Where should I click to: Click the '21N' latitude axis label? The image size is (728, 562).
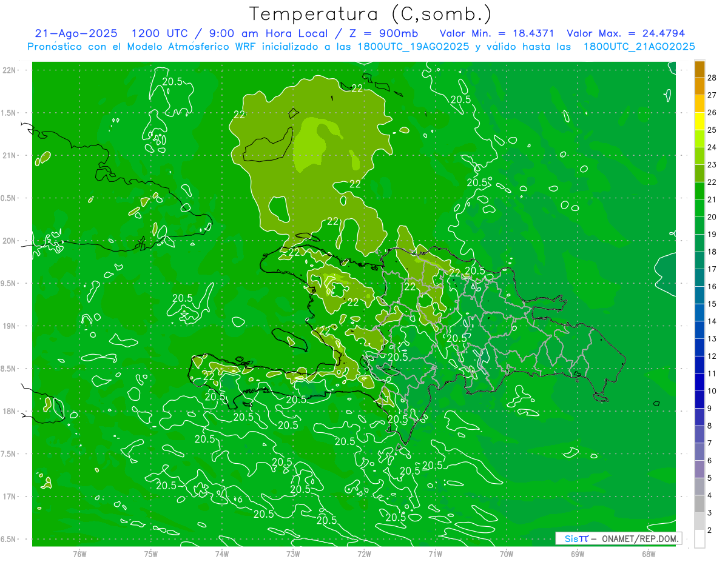click(x=10, y=155)
